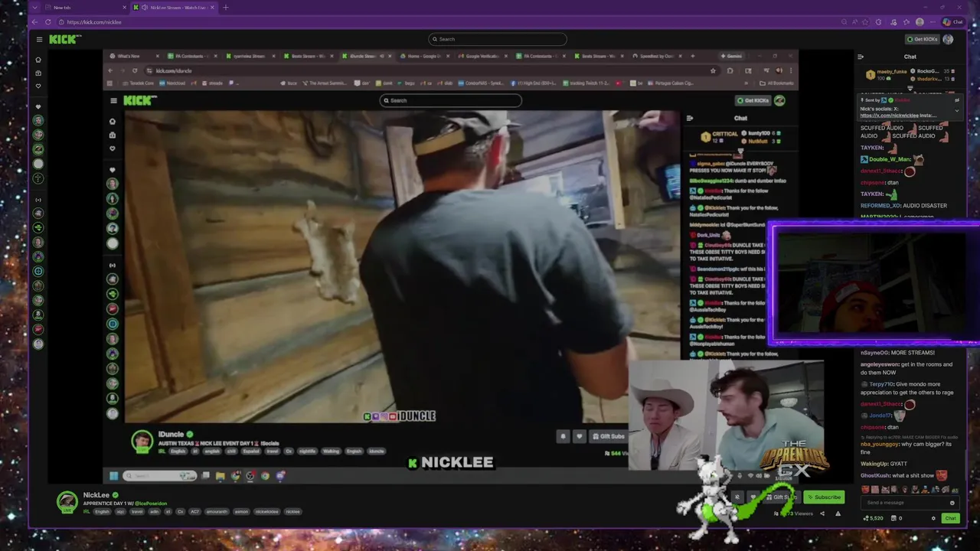
Task: Collapse the chat panel using arrow icon
Action: [861, 57]
